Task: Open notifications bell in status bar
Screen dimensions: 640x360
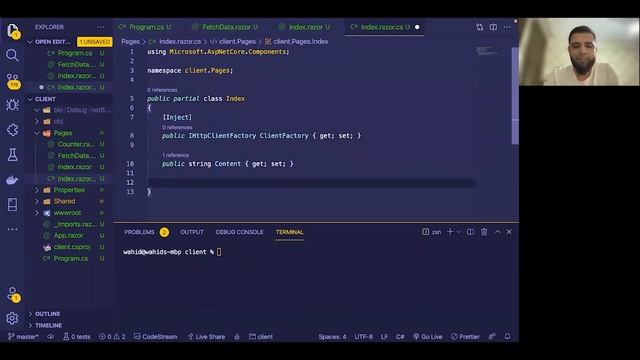Action: coord(507,336)
